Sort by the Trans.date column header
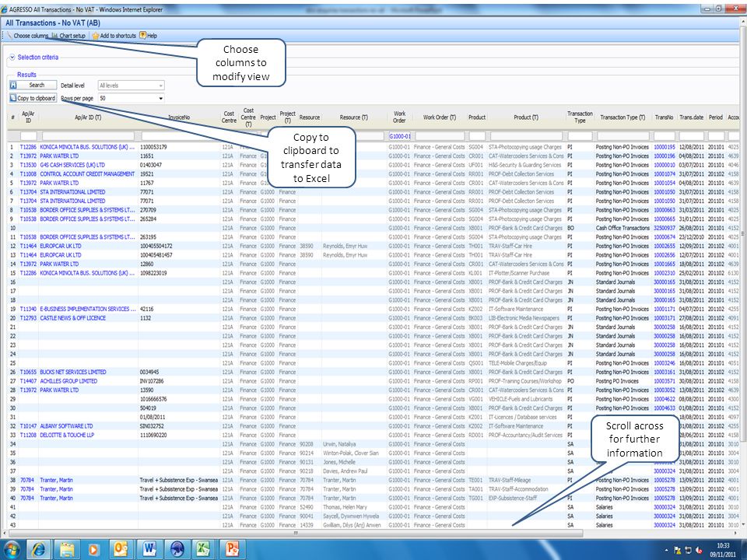The height and width of the screenshot is (560, 747). click(x=691, y=117)
